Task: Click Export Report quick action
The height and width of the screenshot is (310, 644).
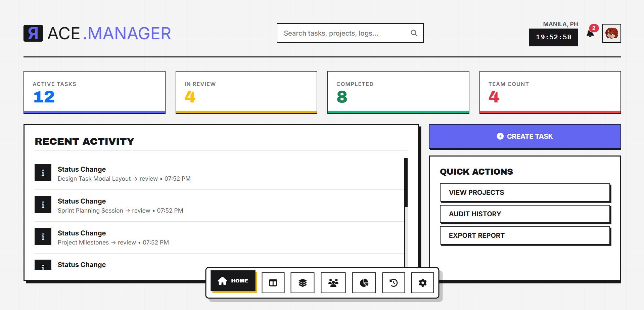Action: (525, 235)
